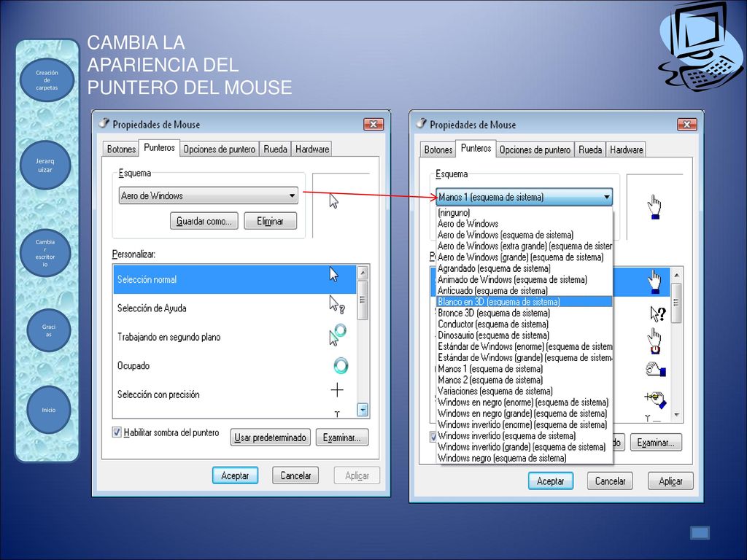Choose Conductor (esquema de sistema) option
Viewport: 747px width, 560px height.
coord(524,324)
